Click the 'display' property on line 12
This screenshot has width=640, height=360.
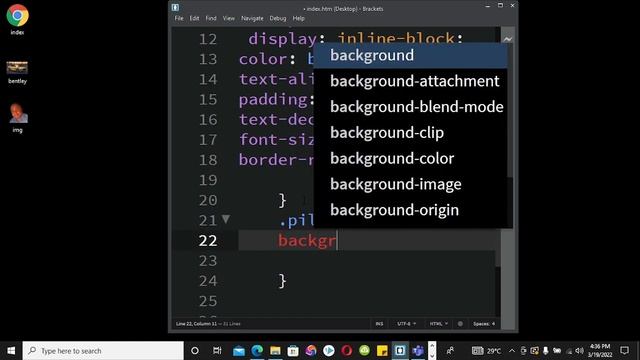click(x=282, y=39)
